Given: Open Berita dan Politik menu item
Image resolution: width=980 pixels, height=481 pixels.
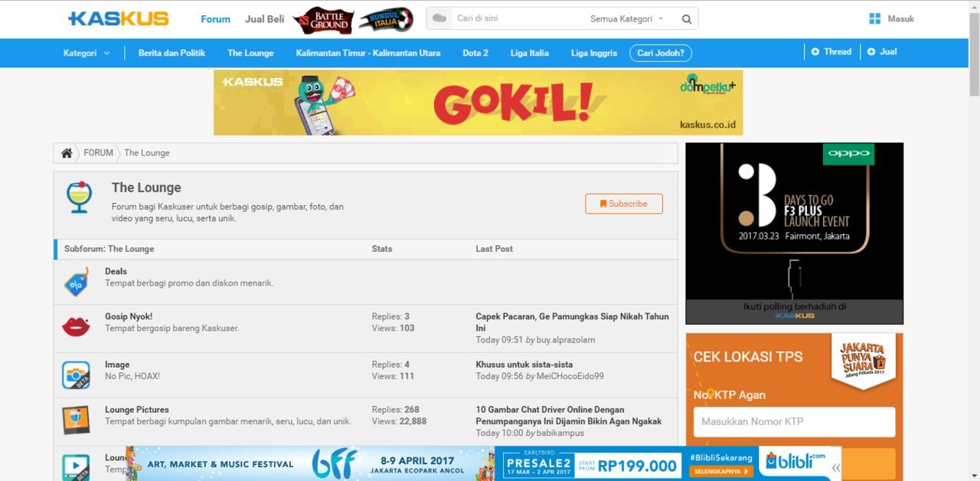Looking at the screenshot, I should click(x=171, y=53).
